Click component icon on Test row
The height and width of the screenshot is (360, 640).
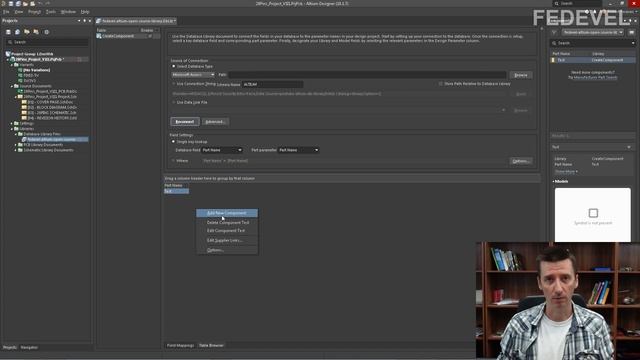553,60
